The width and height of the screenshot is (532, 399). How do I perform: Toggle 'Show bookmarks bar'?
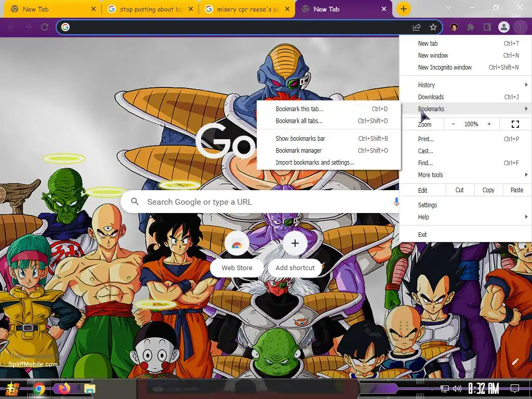[x=329, y=138]
